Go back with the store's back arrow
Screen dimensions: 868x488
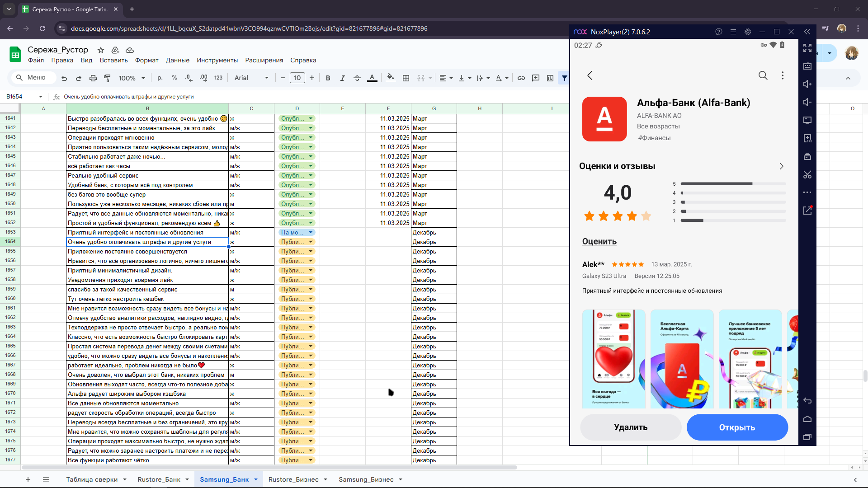[590, 75]
